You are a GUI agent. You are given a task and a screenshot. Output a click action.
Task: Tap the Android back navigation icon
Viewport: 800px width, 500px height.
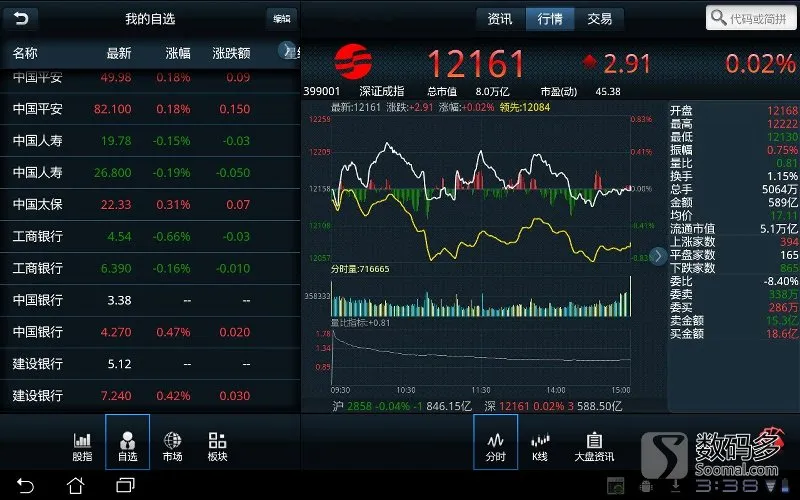click(25, 485)
